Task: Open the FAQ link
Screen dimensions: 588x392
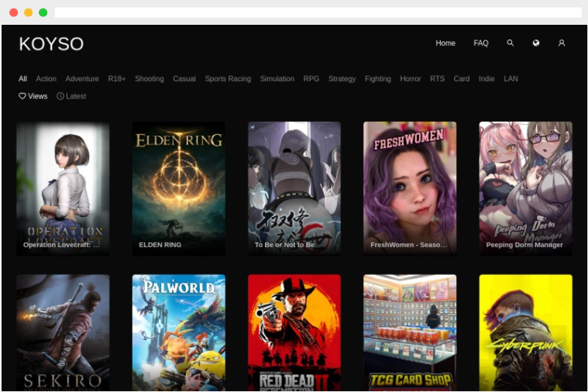Action: (x=481, y=43)
